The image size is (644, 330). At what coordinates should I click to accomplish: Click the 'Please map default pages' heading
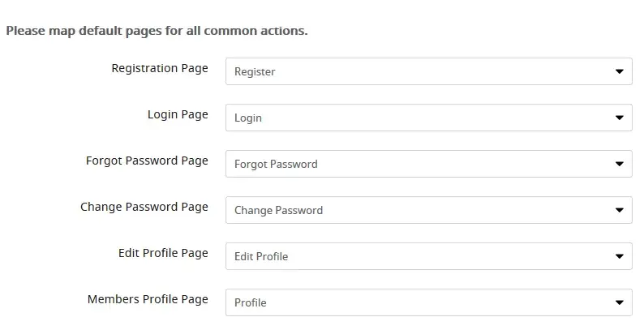point(157,32)
